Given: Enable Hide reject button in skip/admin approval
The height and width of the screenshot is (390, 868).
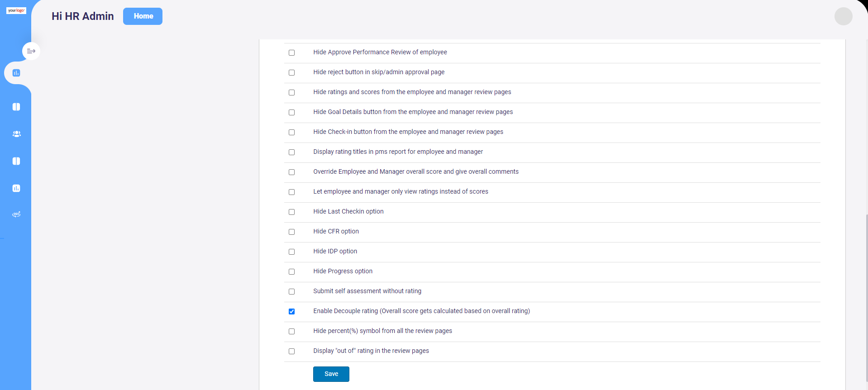Looking at the screenshot, I should coord(291,73).
